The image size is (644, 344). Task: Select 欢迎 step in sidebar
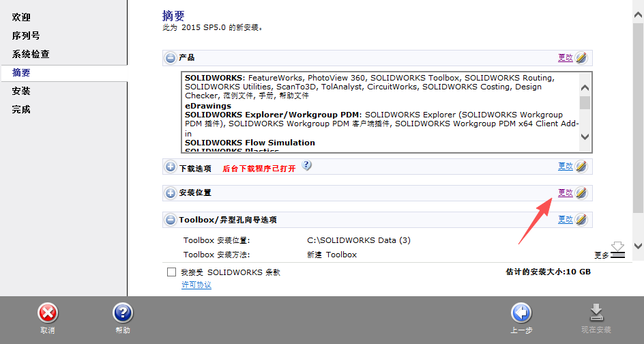point(21,17)
